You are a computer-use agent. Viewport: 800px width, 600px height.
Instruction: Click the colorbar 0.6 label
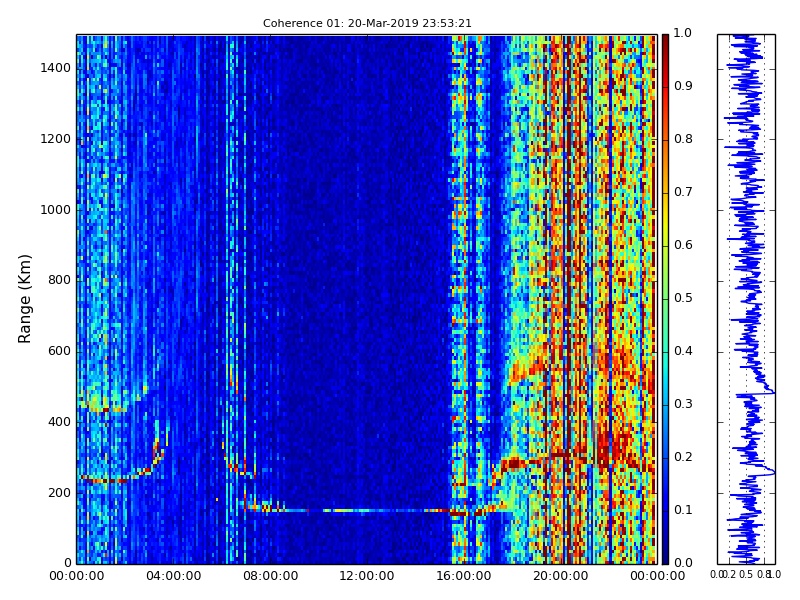683,245
